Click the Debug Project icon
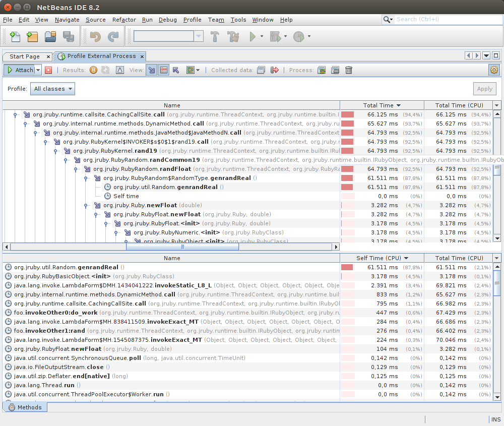Viewport: 504px width, 426px height. (276, 37)
